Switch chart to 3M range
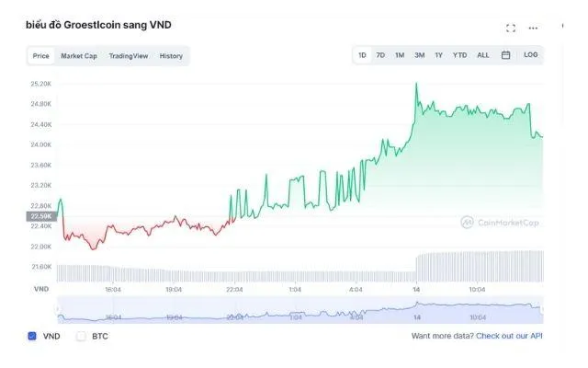This screenshot has height=368, width=588. point(419,55)
